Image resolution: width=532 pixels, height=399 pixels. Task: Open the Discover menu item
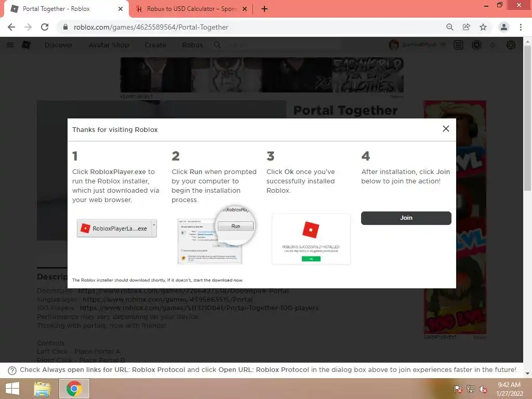pos(58,45)
